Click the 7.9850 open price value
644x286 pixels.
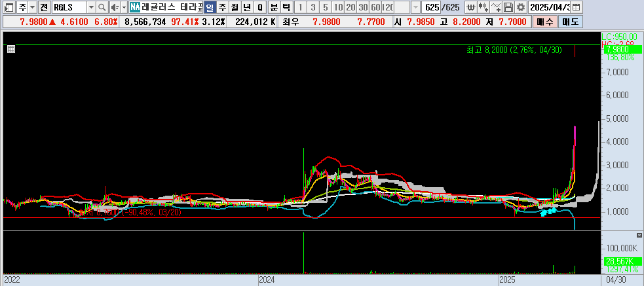pos(421,22)
